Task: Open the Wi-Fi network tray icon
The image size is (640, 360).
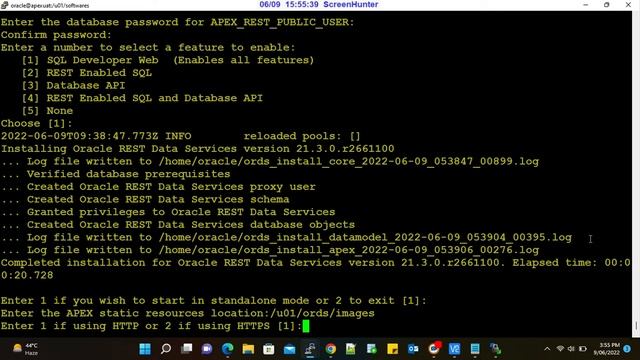Action: pyautogui.click(x=560, y=349)
